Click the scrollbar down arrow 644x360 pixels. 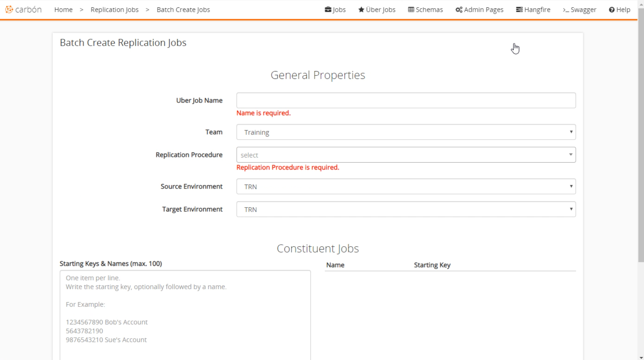(x=641, y=357)
